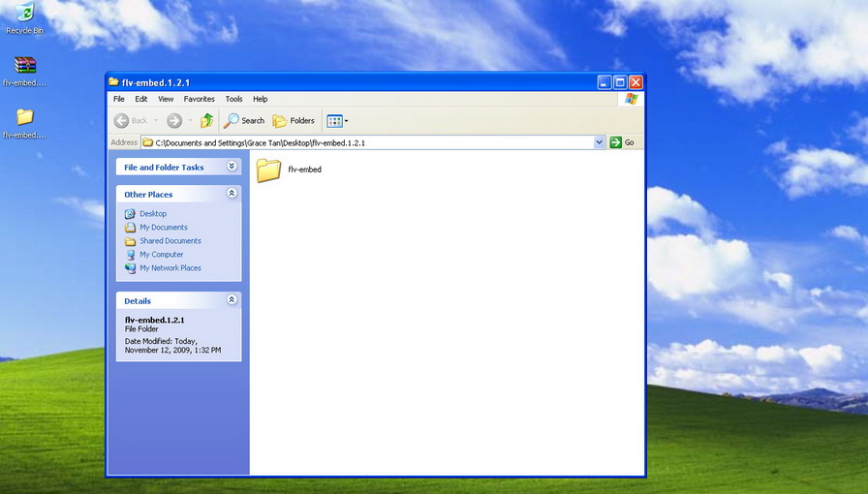Collapse the Other Places panel
This screenshot has height=494, width=868.
(232, 194)
